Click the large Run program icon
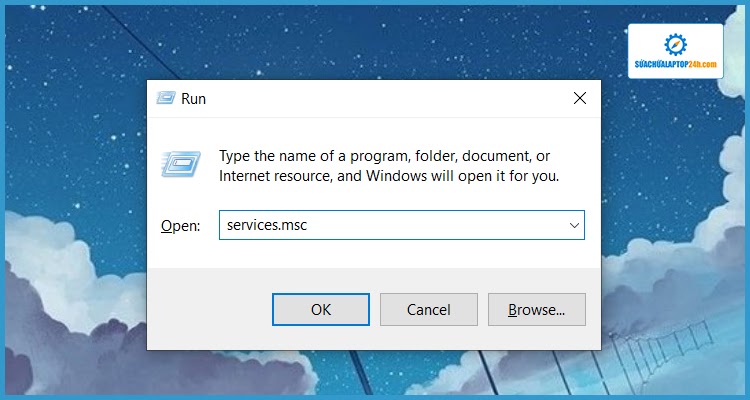Image resolution: width=750 pixels, height=400 pixels. pyautogui.click(x=182, y=163)
